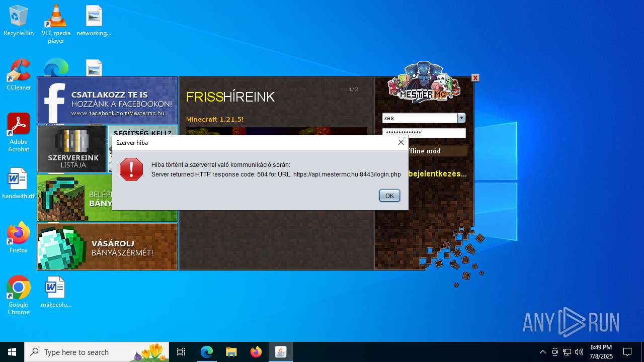Expand the username dropdown arrow
Image resolution: width=644 pixels, height=362 pixels.
click(x=461, y=118)
